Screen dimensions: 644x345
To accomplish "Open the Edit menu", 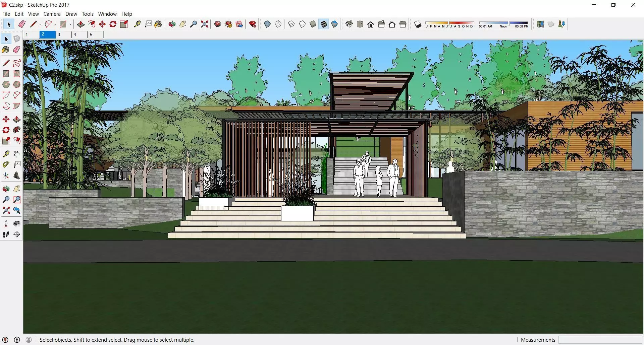I will coord(19,14).
